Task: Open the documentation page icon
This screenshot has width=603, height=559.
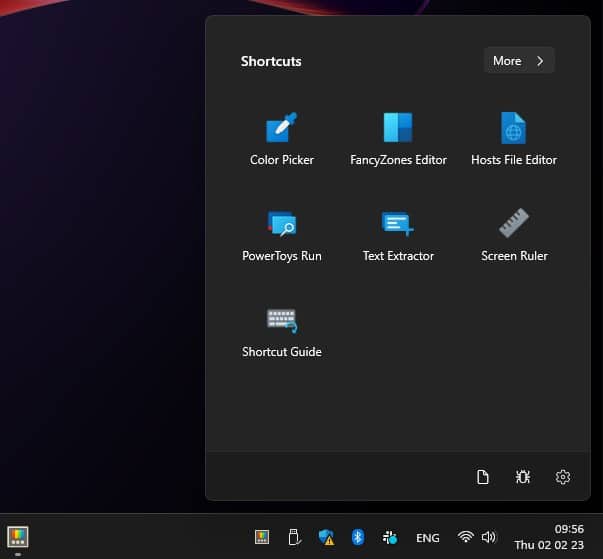Action: [483, 477]
